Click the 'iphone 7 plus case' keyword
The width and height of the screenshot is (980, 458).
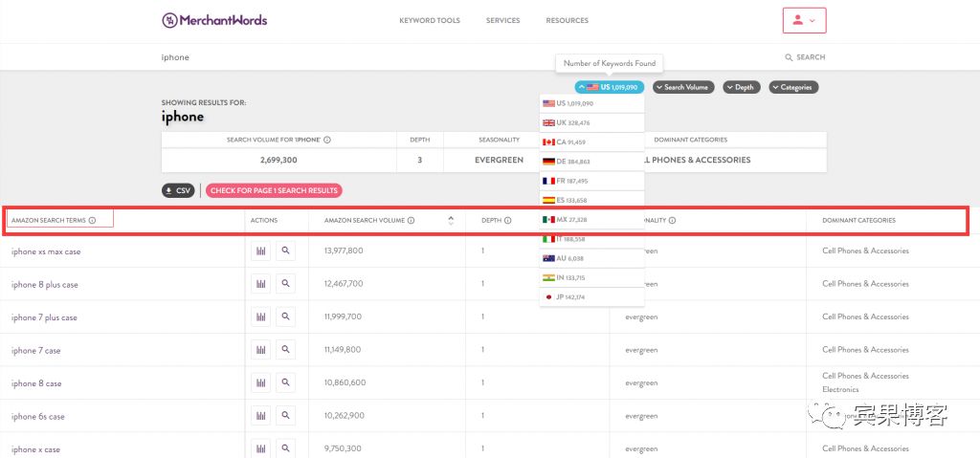click(x=44, y=318)
